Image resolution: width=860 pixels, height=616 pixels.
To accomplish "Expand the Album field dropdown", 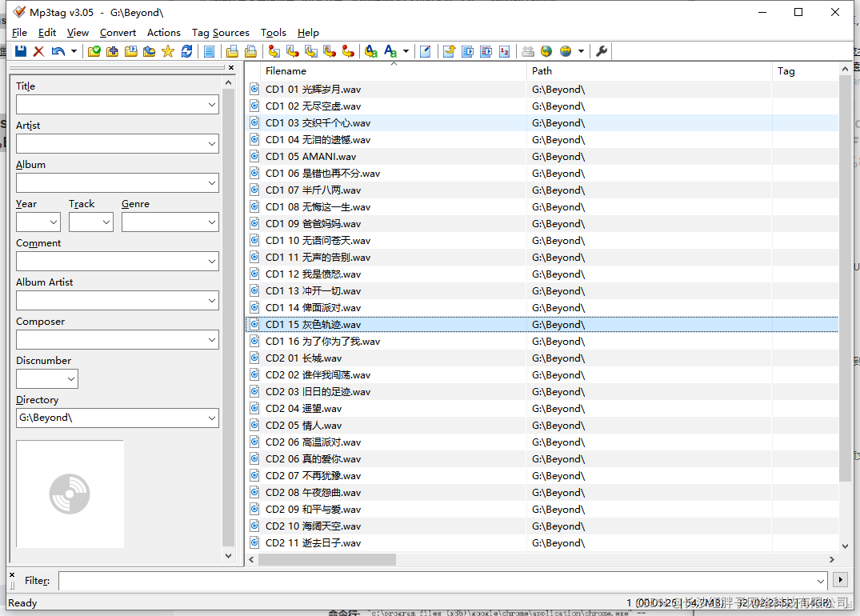I will click(212, 183).
